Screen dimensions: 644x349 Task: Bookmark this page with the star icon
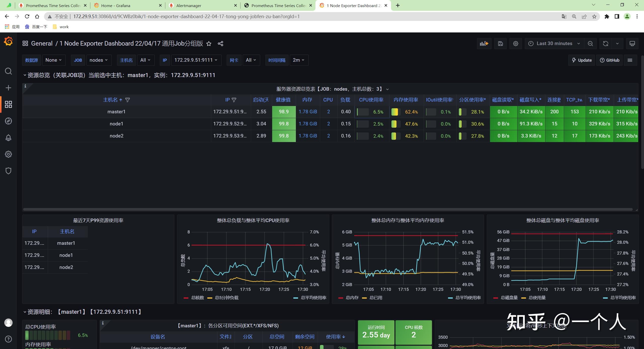pos(594,16)
